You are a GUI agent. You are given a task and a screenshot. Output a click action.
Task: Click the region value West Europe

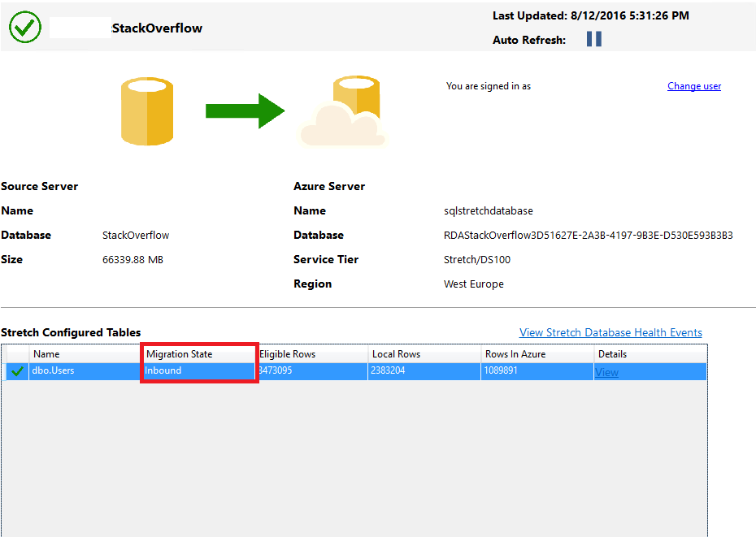(473, 284)
